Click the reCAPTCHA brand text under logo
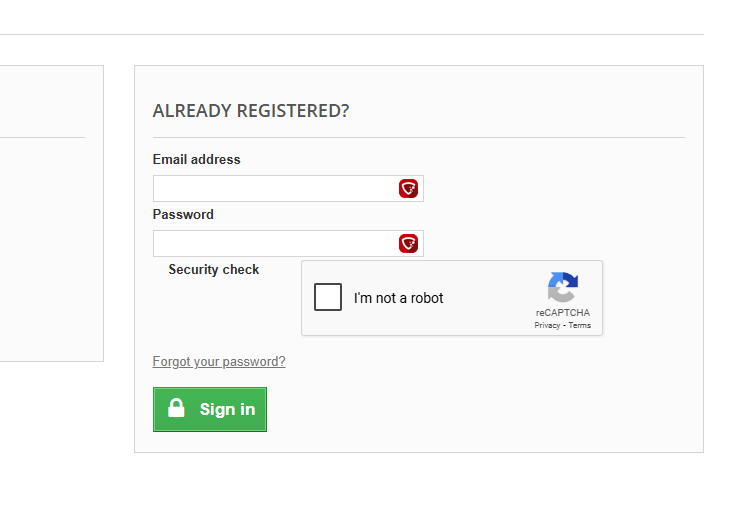Image resolution: width=738 pixels, height=524 pixels. pyautogui.click(x=562, y=313)
